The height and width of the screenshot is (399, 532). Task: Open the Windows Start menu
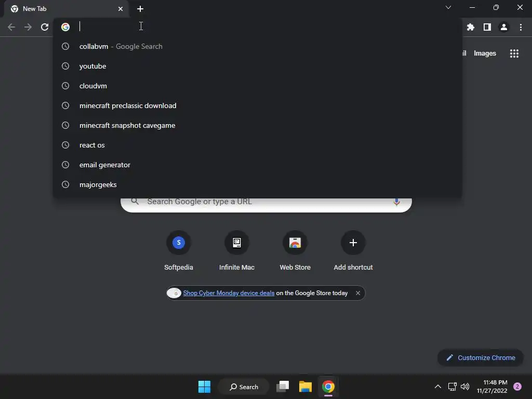tap(204, 387)
